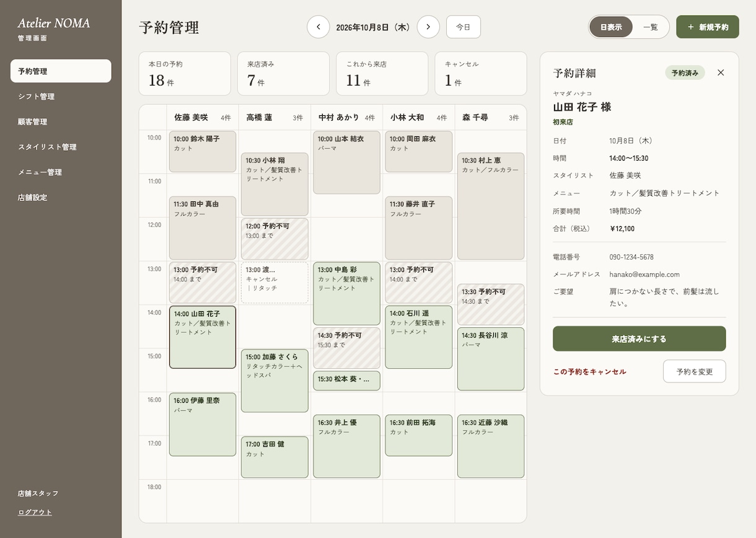Viewport: 756px width, 538px height.
Task: Open the 17:00 吉田 健 appointment
Action: [x=275, y=457]
